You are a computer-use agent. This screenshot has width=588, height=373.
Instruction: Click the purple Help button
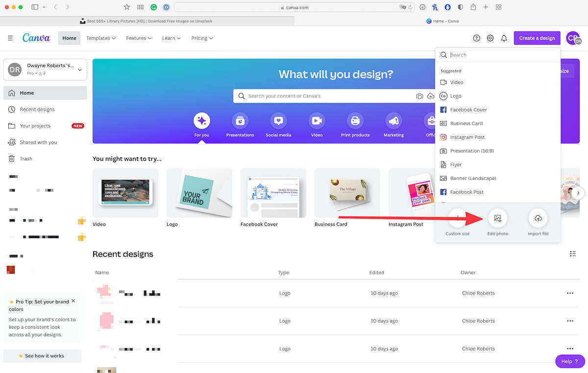pos(570,361)
